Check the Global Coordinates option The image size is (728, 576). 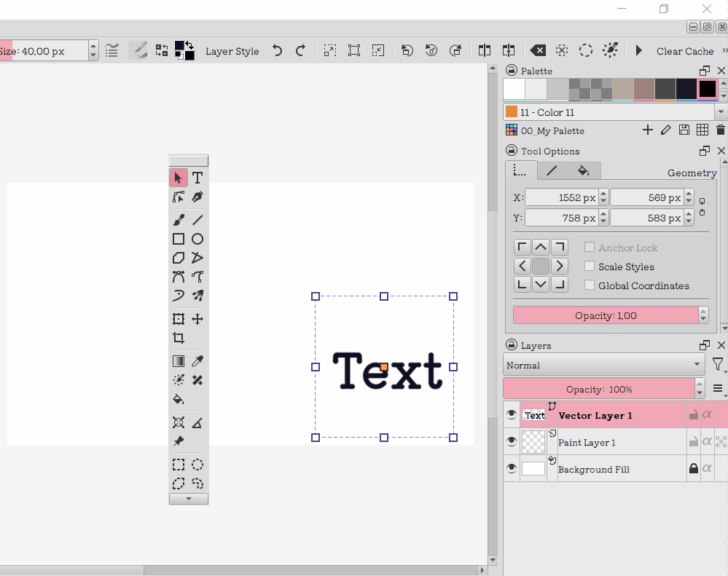click(589, 285)
